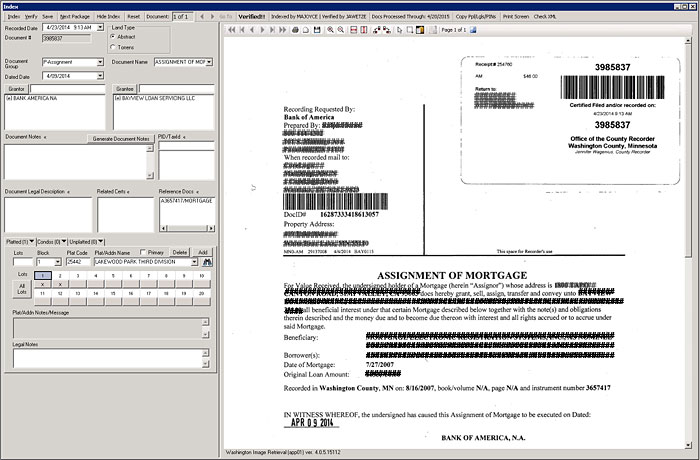Click the Add plat button
Viewport: 700px width, 460px height.
pos(203,252)
